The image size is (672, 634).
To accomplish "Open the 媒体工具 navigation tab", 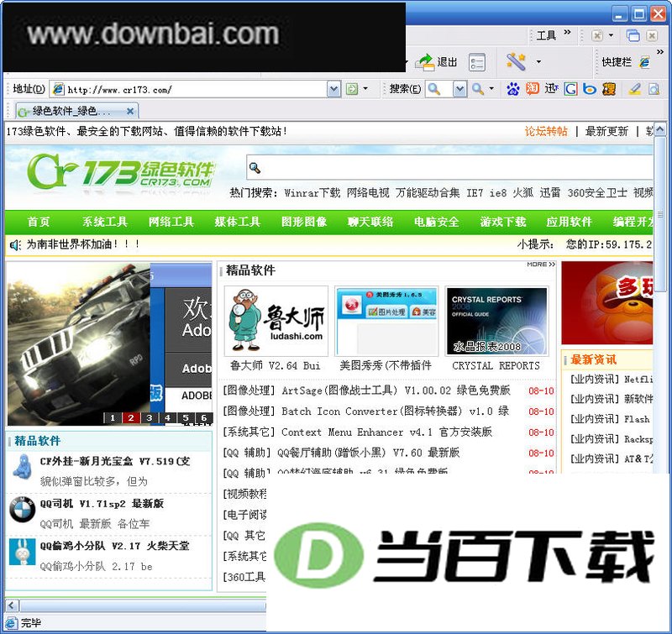I will (238, 222).
